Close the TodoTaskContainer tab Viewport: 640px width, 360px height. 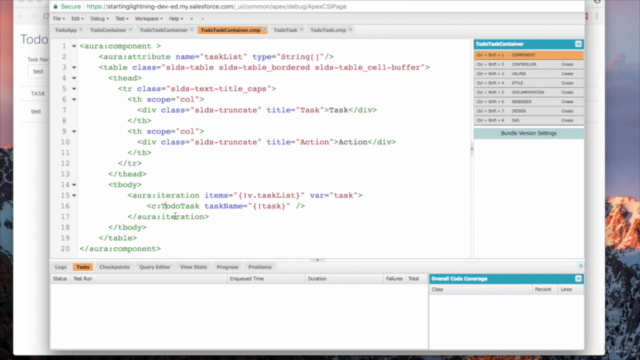[191, 30]
